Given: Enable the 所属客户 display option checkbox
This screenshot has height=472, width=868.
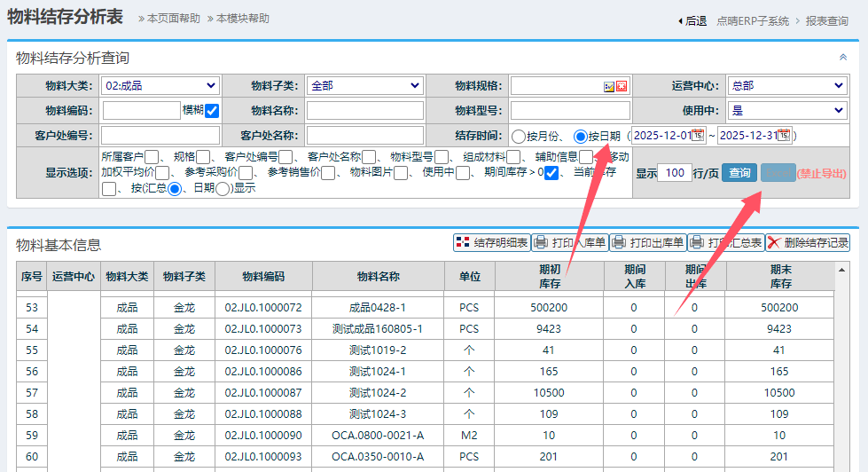Looking at the screenshot, I should [152, 157].
